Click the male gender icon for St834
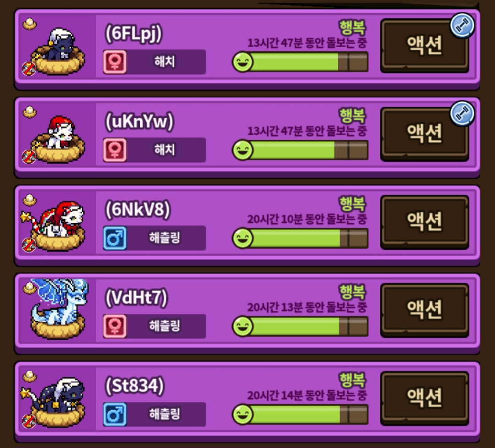Viewport: 495px width, 448px height. (115, 415)
